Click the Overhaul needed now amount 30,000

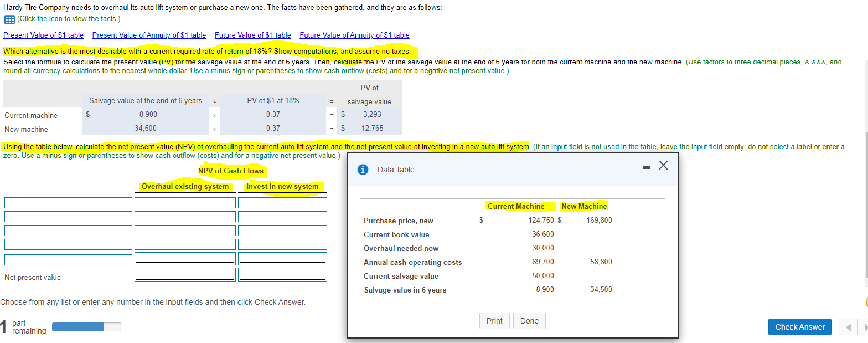[x=543, y=248]
